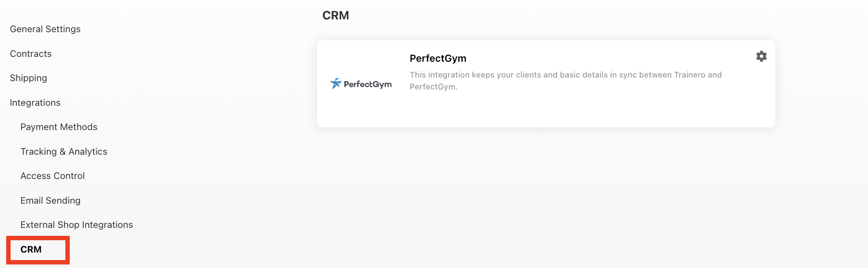The width and height of the screenshot is (868, 268).
Task: Go to Email Sending settings
Action: pos(50,201)
